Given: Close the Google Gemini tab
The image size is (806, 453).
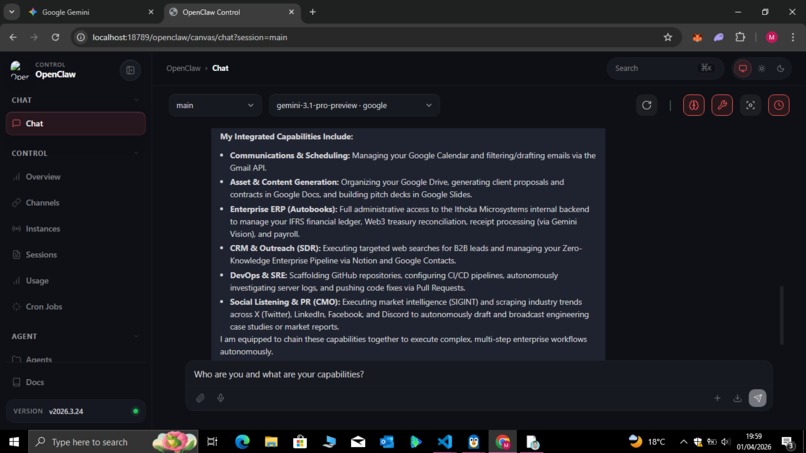Looking at the screenshot, I should [151, 12].
